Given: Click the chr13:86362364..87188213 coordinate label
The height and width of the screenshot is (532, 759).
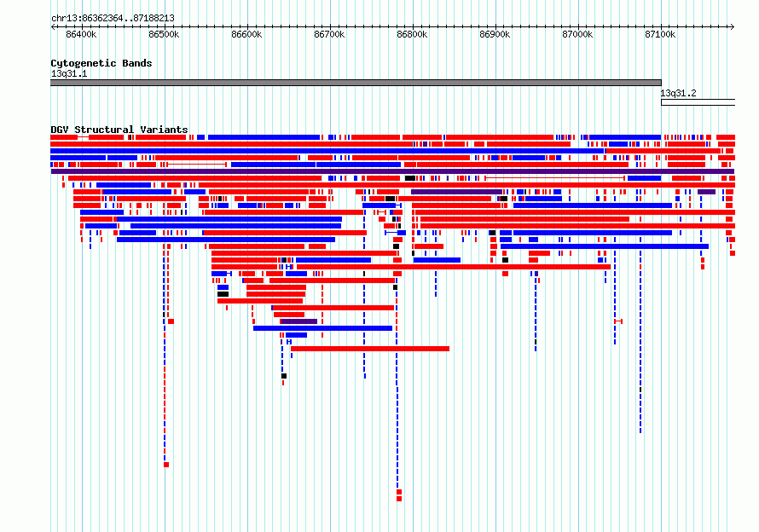Looking at the screenshot, I should point(113,19).
